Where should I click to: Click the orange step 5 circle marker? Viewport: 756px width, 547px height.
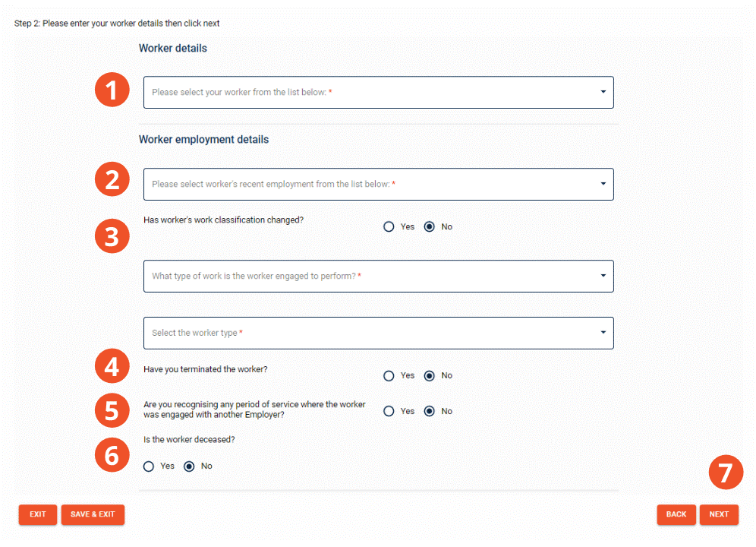(112, 410)
